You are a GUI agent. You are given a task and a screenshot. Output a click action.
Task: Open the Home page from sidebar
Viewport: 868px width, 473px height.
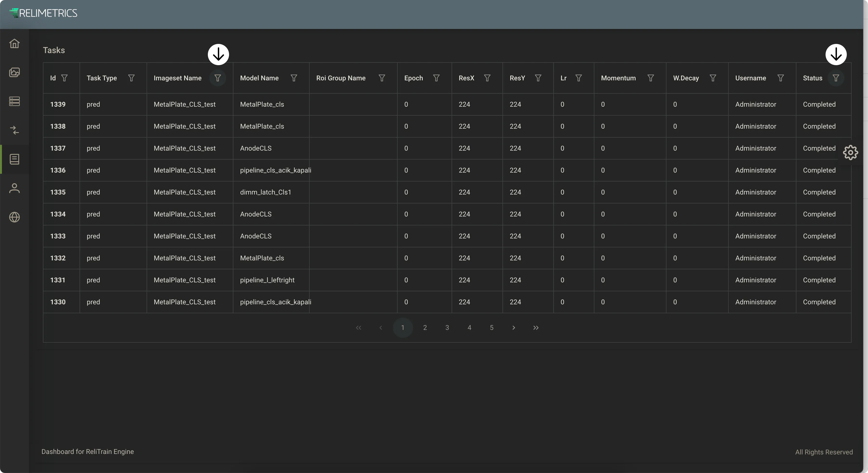pos(14,43)
